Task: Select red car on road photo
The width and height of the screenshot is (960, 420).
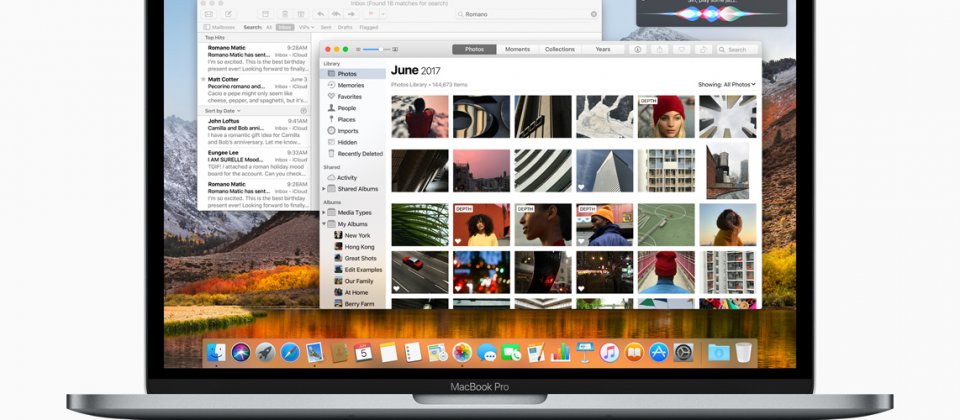Action: pos(419,272)
